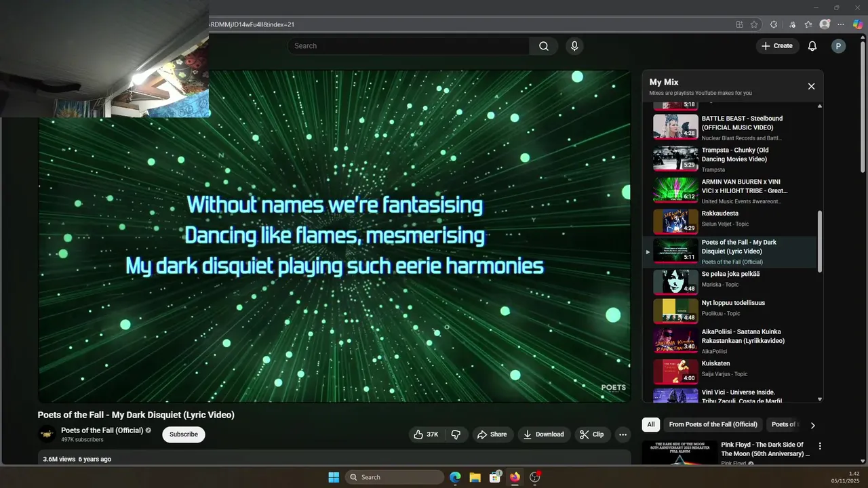Select From Poets of the Fall (Official) chip
Screen dimensions: 868x488
[x=713, y=424]
